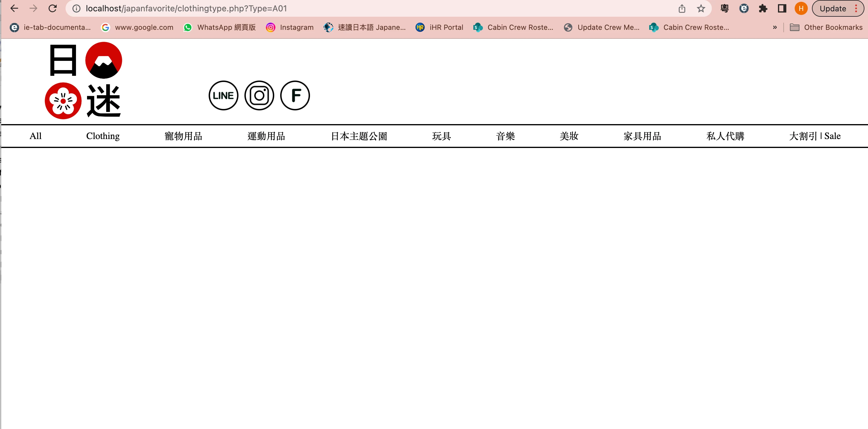The height and width of the screenshot is (429, 868).
Task: Expand hidden bookmarks chevron
Action: tap(775, 27)
